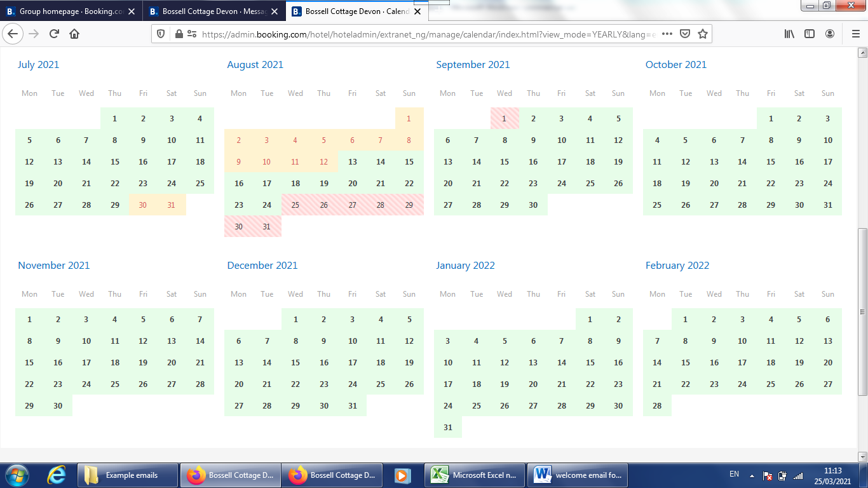Open tracking protection shield info
The image size is (868, 488).
click(x=161, y=34)
